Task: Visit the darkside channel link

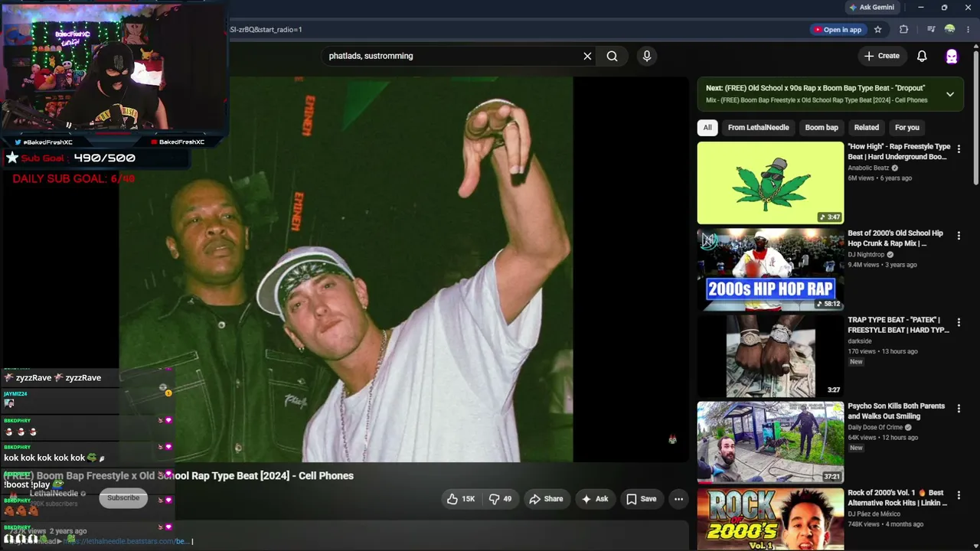Action: [860, 341]
